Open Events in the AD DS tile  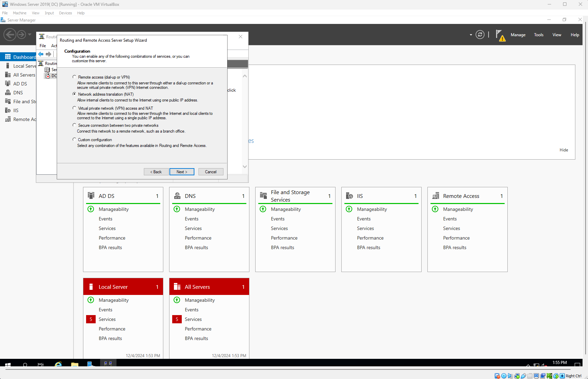106,219
